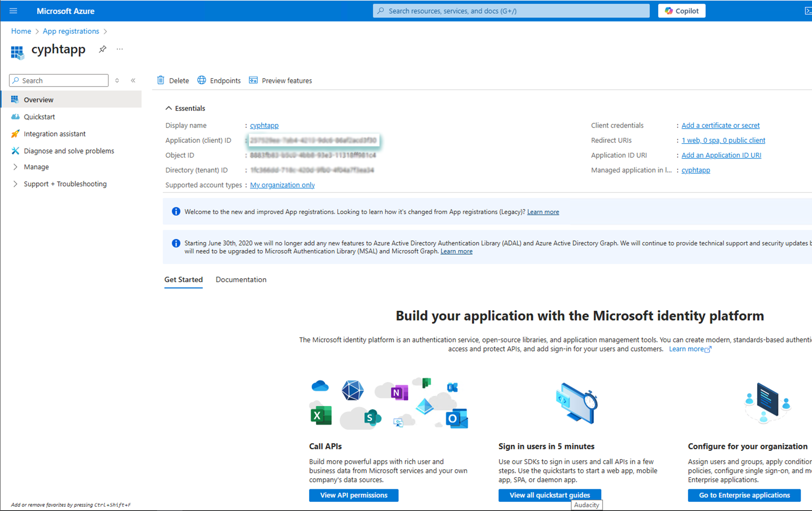Click the welcome banner info icon
Viewport: 812px width, 511px height.
(x=176, y=212)
